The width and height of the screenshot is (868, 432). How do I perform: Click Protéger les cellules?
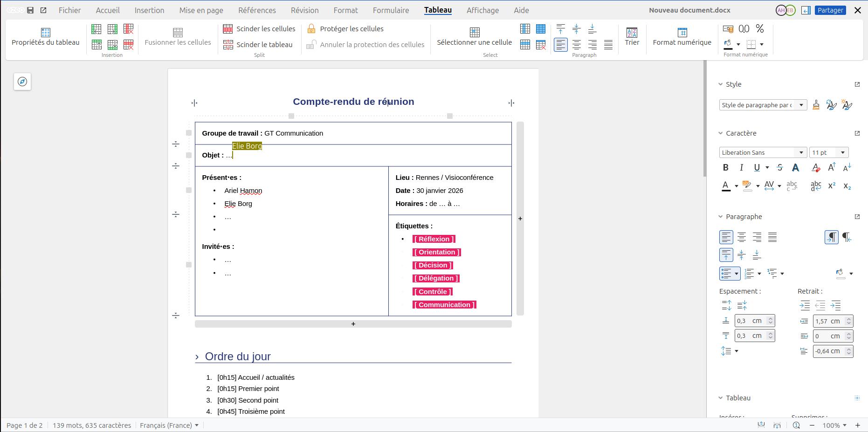(345, 29)
